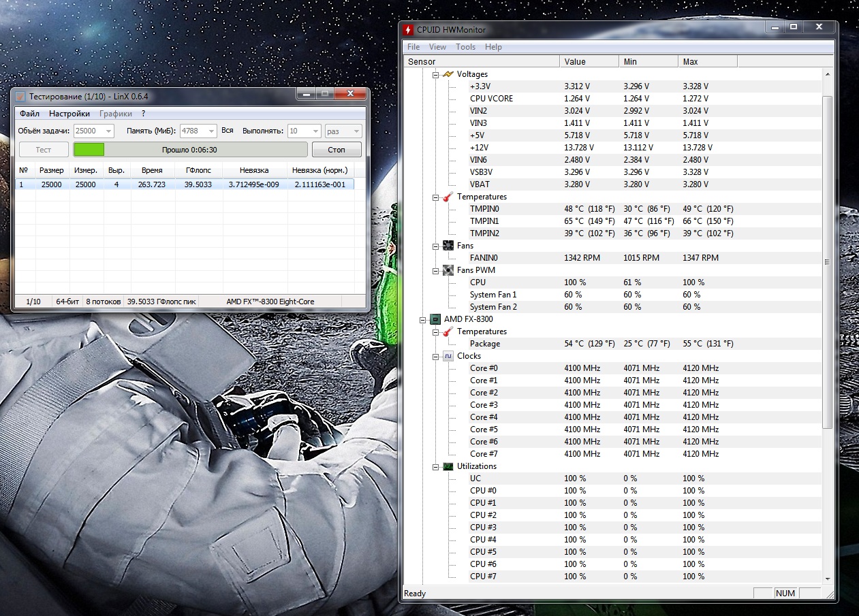Click the Невязка (норм.) column header
The image size is (859, 616).
click(319, 170)
